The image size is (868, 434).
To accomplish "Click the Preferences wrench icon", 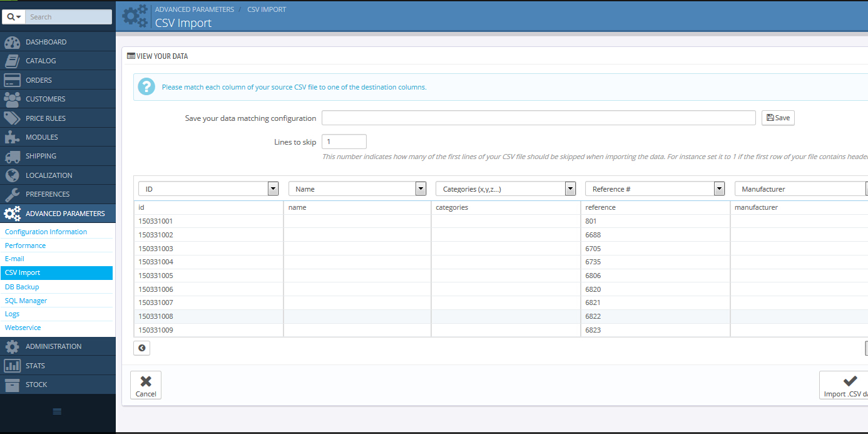I will click(x=12, y=194).
